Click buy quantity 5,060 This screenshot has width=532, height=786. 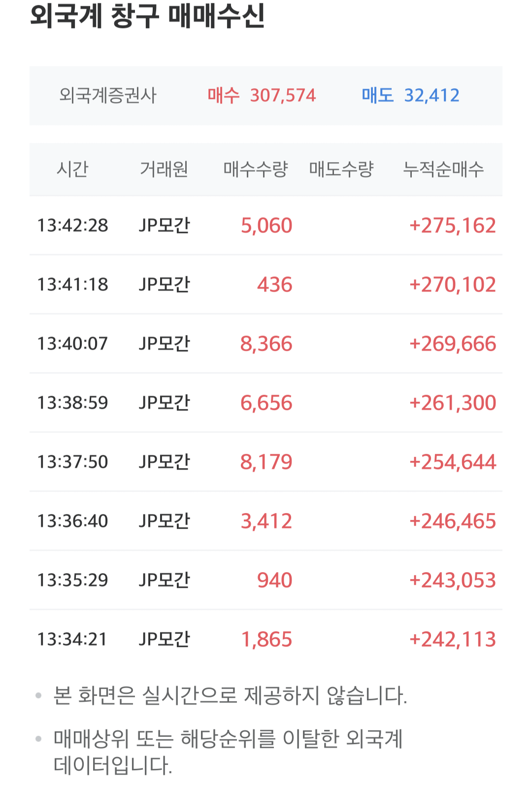266,226
